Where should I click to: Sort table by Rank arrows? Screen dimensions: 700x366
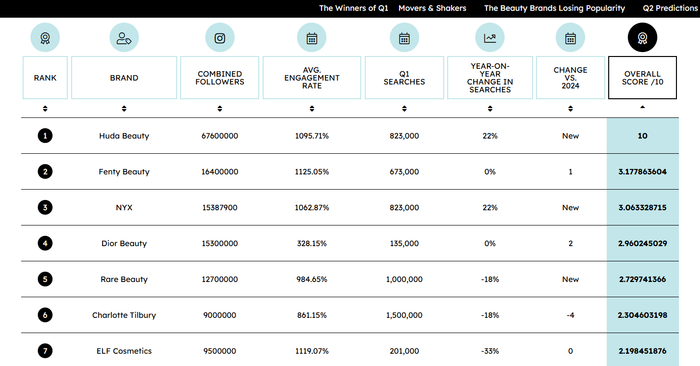click(x=45, y=108)
